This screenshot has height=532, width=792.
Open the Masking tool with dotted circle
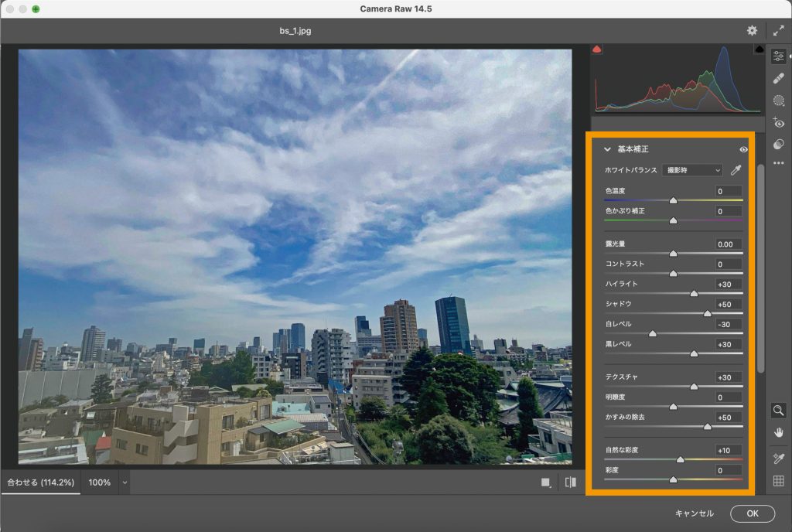coord(778,101)
